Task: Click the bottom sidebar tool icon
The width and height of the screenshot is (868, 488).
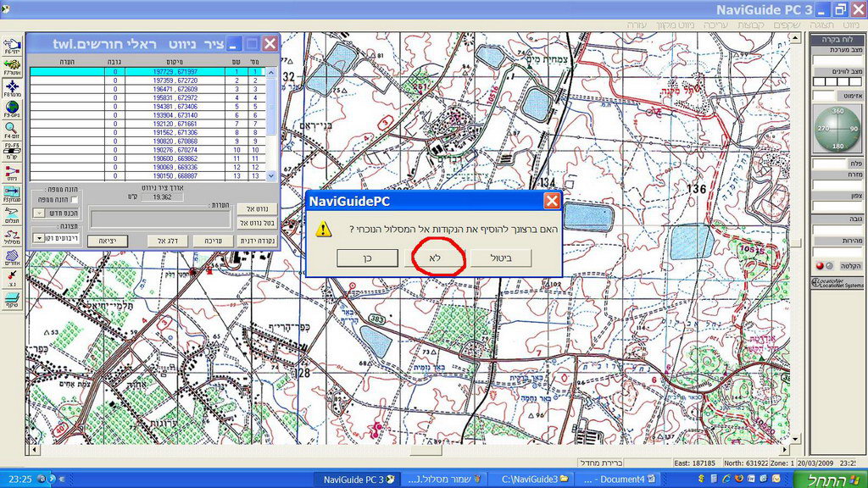Action: click(12, 299)
